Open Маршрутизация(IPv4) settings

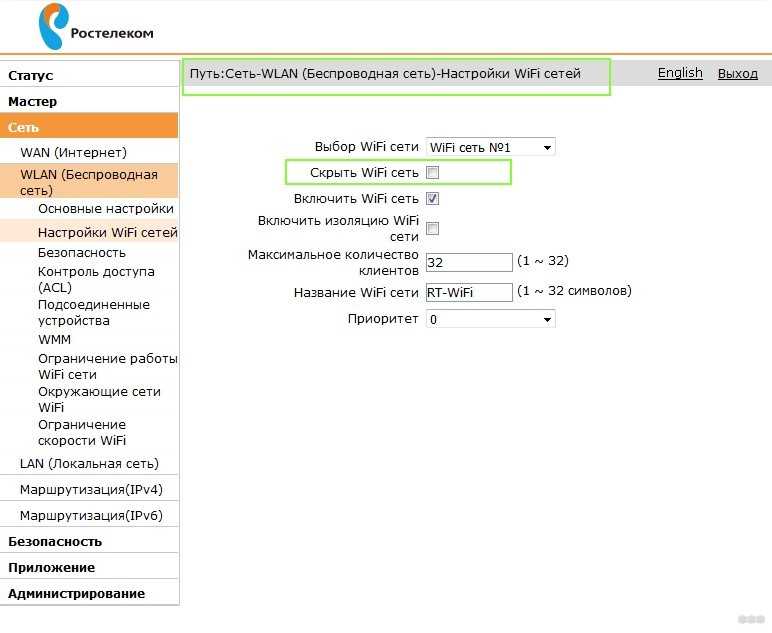89,489
